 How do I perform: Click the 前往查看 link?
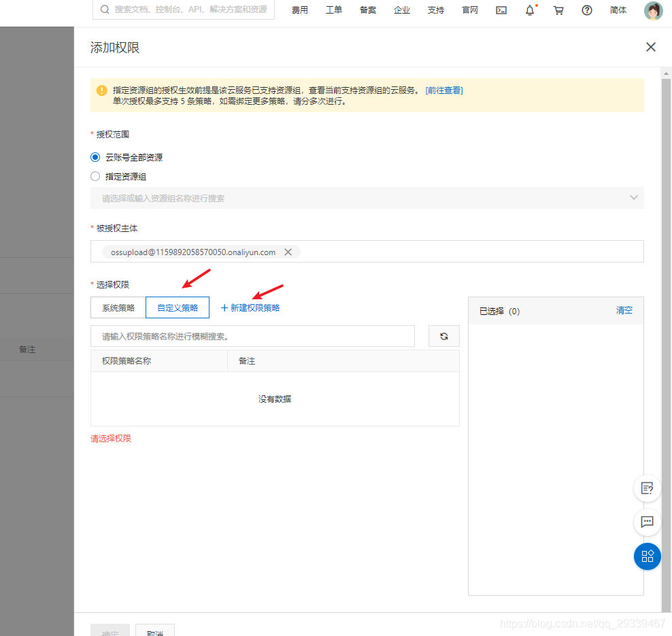coord(444,90)
